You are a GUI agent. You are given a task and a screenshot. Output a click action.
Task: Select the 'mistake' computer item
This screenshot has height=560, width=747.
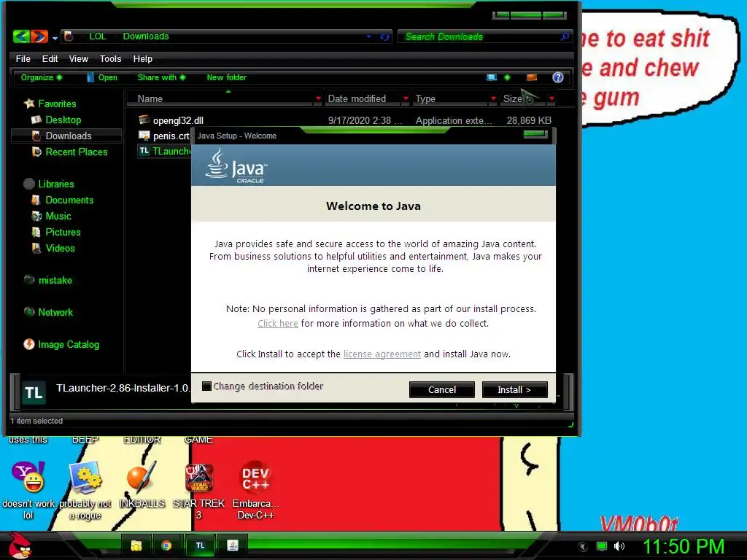pyautogui.click(x=55, y=281)
